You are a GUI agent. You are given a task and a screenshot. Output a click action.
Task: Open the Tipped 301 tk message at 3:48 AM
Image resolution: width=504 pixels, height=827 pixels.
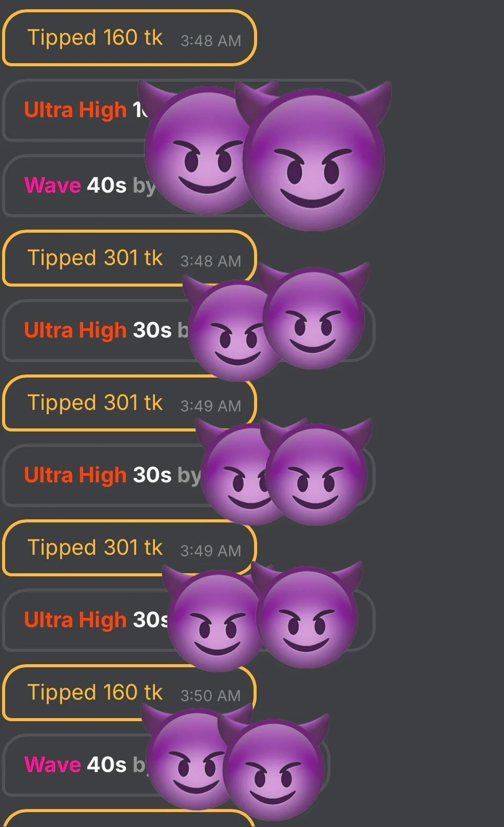click(x=129, y=258)
